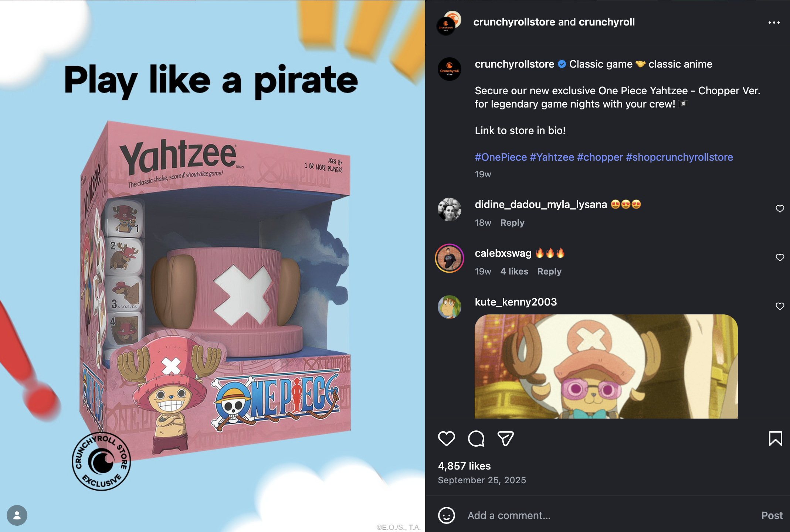Screen dimensions: 790x532
Task: View the 4 likes on calebxswag's comment
Action: 514,272
